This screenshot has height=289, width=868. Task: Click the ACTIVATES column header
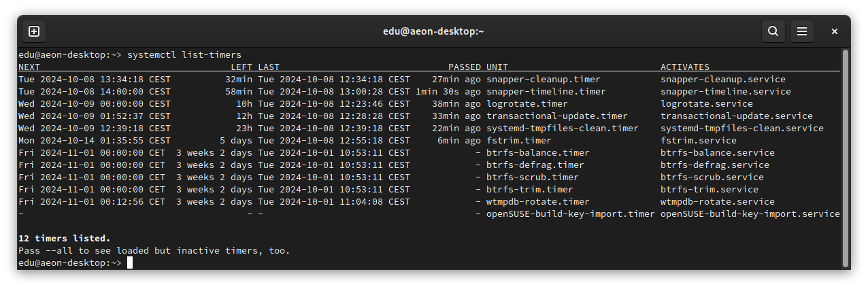tap(685, 67)
